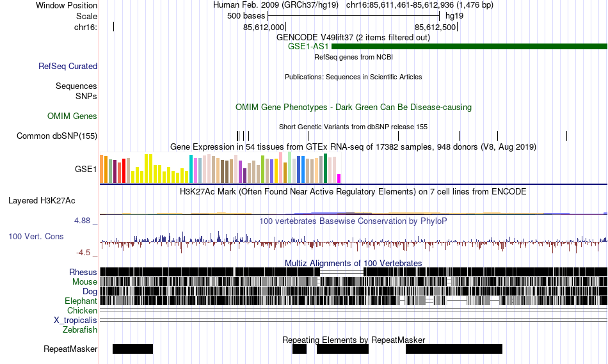Click Publications: Sequences in Scientific Articles title
Image resolution: width=608 pixels, height=364 pixels.
353,77
